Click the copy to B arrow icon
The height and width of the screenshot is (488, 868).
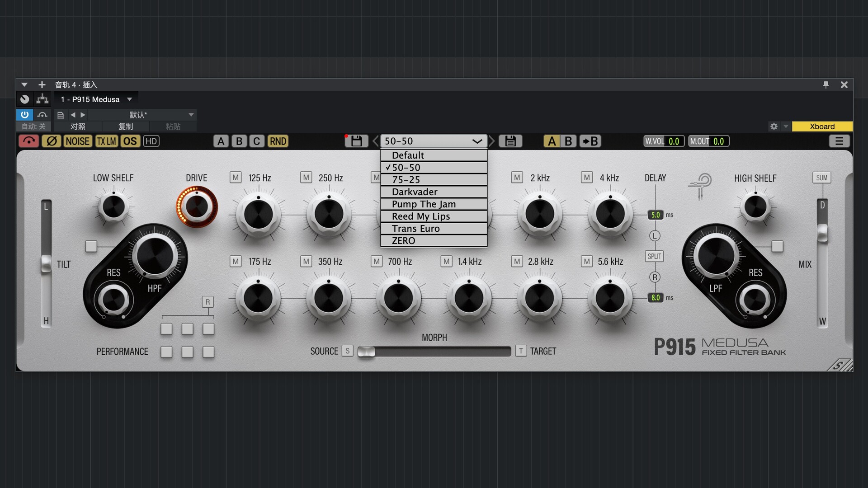(590, 141)
